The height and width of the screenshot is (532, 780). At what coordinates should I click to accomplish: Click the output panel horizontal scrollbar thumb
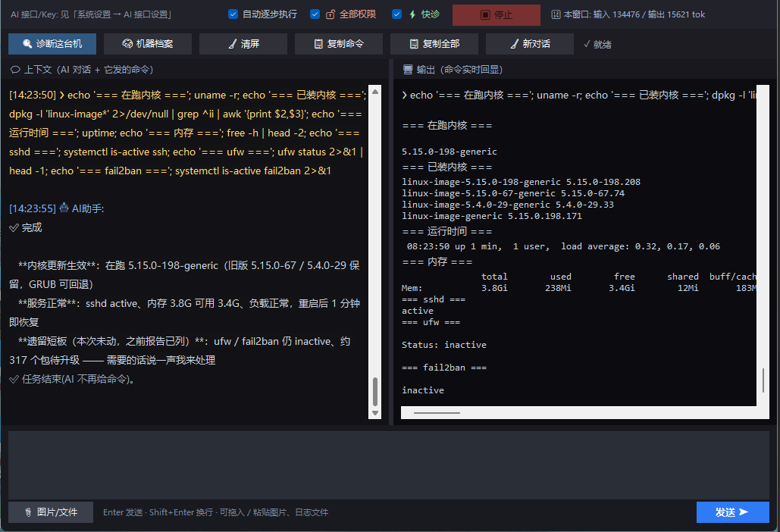[437, 413]
